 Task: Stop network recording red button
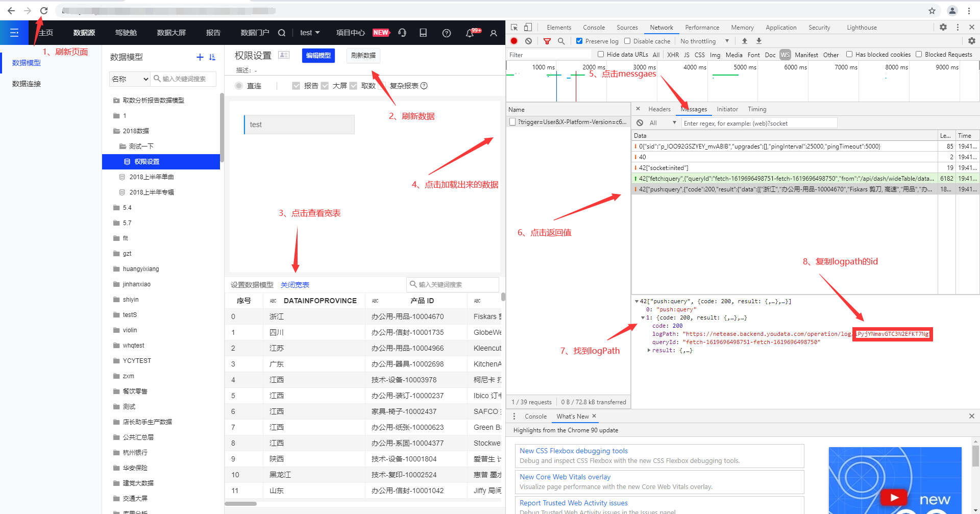514,41
